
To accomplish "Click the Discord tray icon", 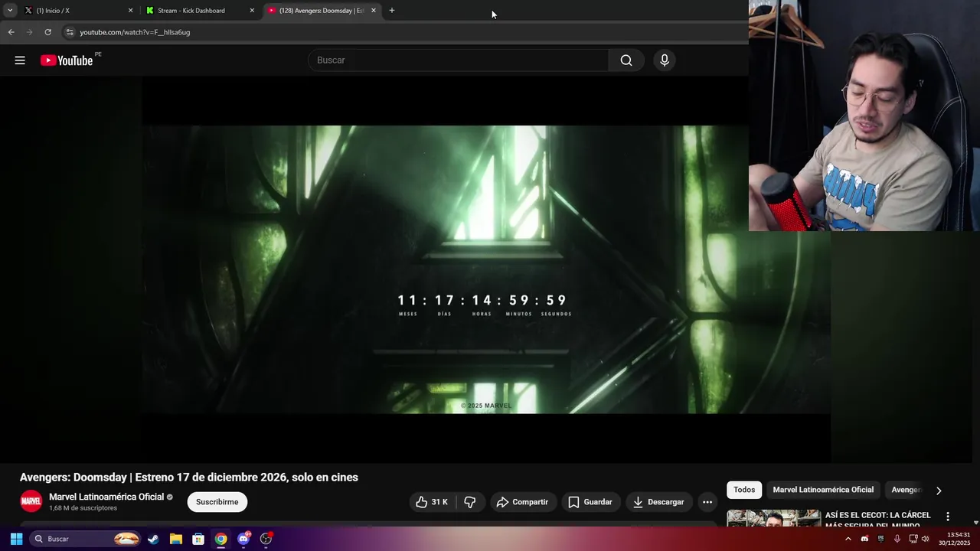I will (864, 539).
